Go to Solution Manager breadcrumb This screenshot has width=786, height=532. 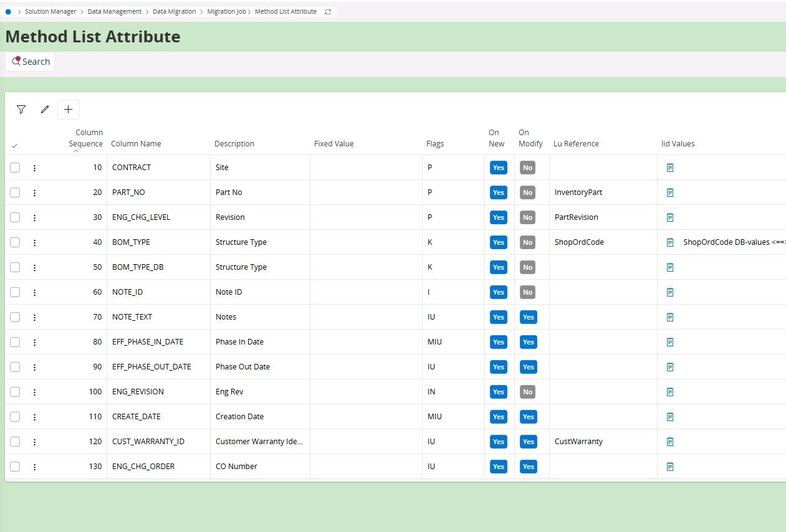click(x=50, y=12)
